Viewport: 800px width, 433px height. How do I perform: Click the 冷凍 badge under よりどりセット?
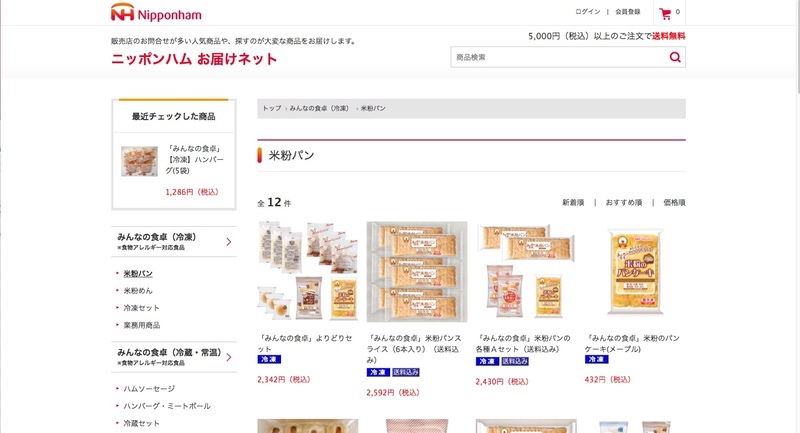pyautogui.click(x=269, y=359)
